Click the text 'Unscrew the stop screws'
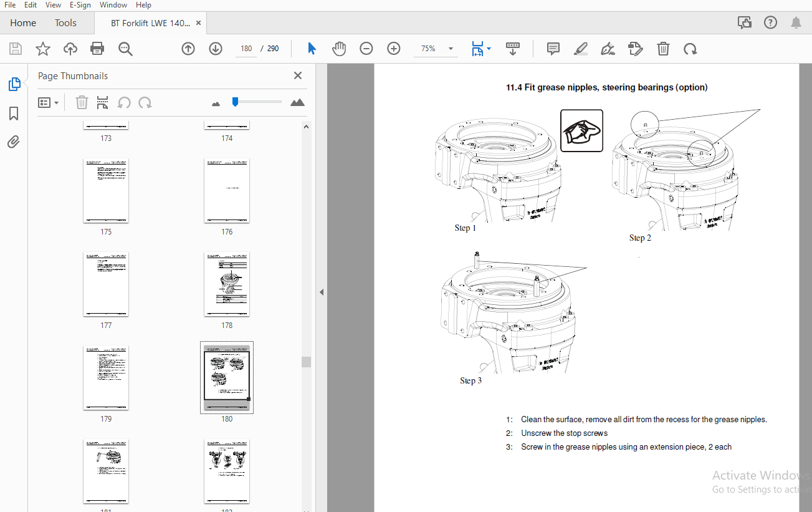This screenshot has height=512, width=812. point(564,433)
